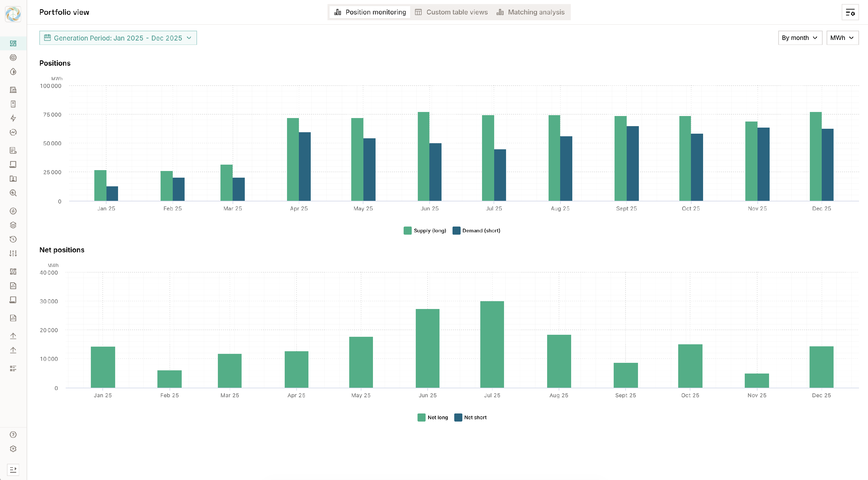Click the Net short legend color swatch
This screenshot has height=480, width=868.
458,418
